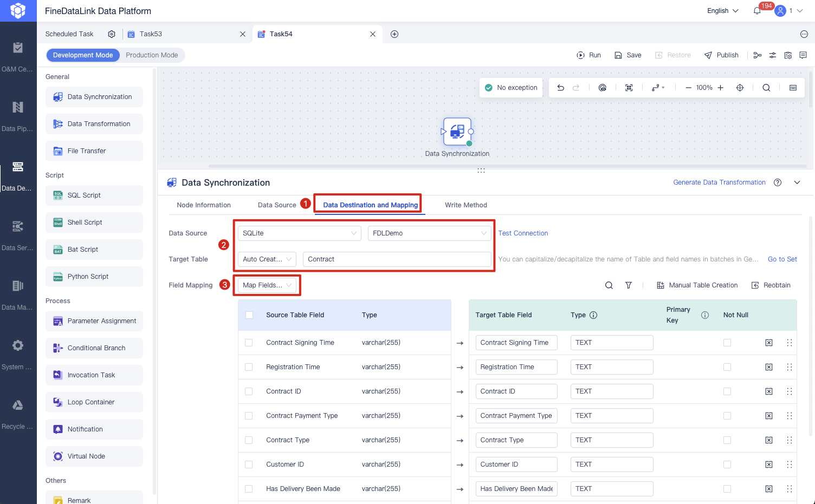
Task: Open the Auto Create target table dropdown
Action: point(267,259)
